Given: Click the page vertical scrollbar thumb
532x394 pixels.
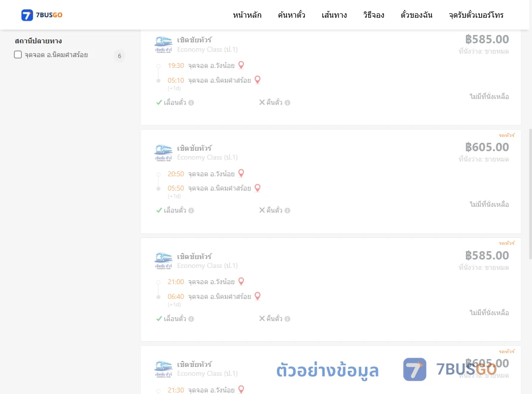Looking at the screenshot, I should point(531,194).
